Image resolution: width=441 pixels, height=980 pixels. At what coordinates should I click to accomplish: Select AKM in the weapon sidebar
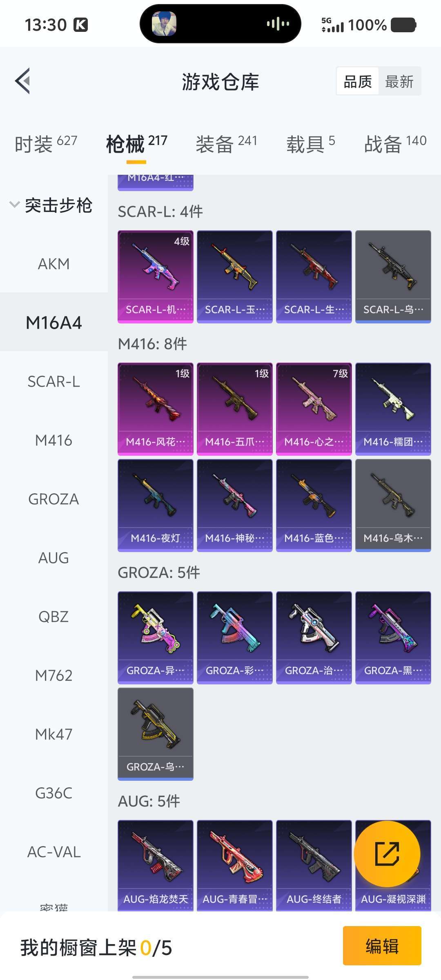point(53,264)
